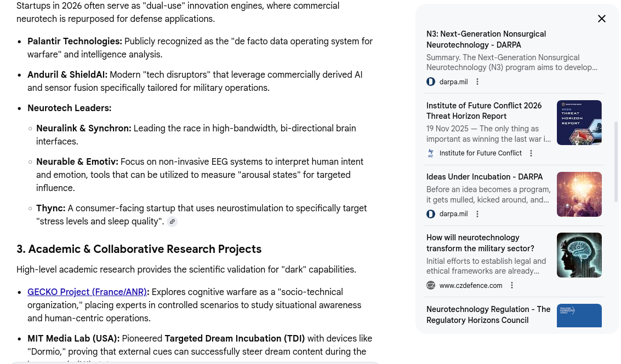
Task: Click snippet 'Before an idea becomes a program'
Action: 488,189
